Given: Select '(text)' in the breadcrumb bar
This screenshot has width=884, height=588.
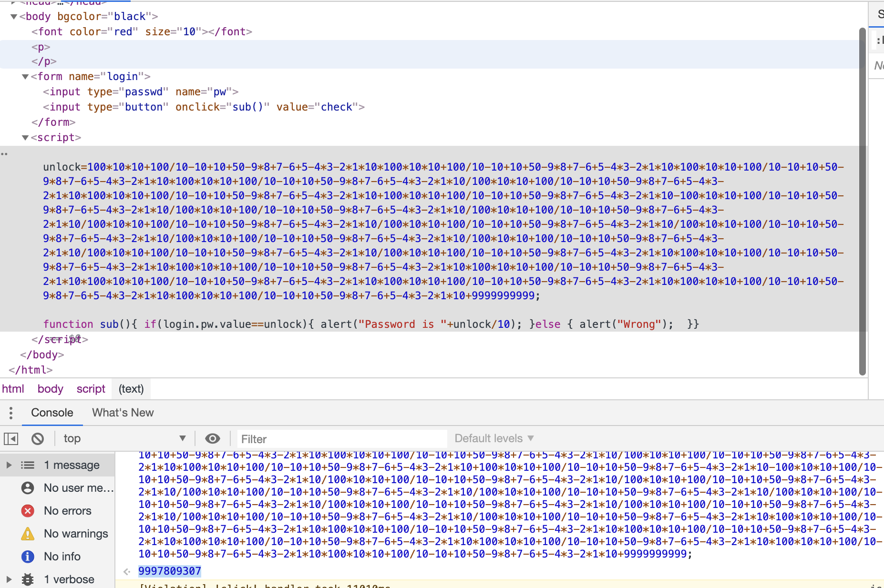Looking at the screenshot, I should tap(131, 389).
